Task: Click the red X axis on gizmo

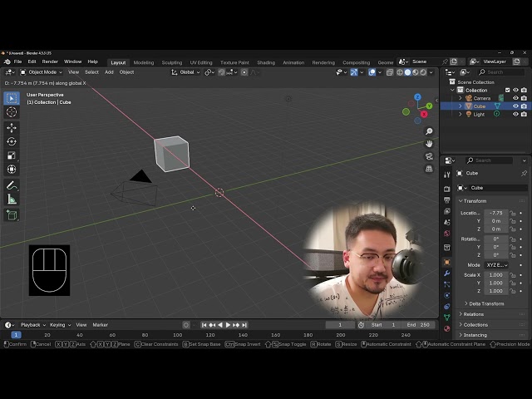Action: point(424,114)
